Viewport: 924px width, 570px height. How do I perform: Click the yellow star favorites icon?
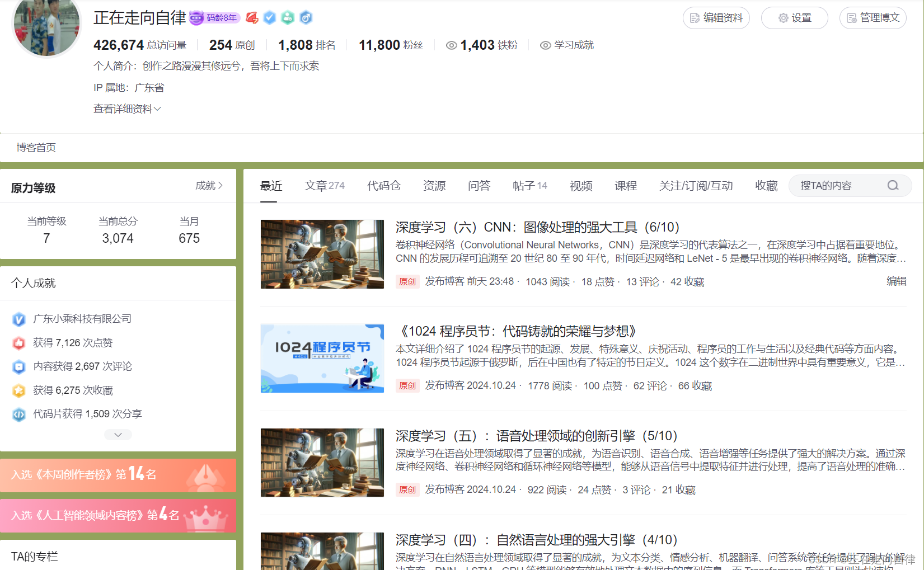click(19, 390)
